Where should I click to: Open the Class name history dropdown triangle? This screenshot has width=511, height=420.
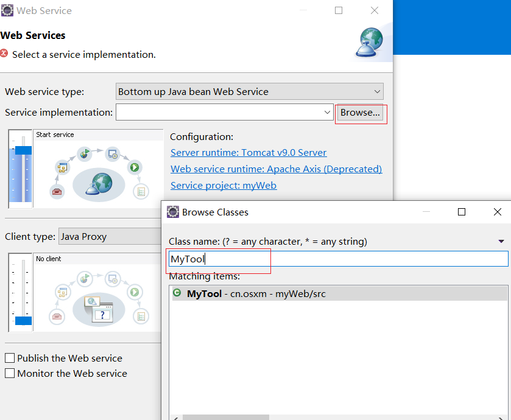[501, 241]
